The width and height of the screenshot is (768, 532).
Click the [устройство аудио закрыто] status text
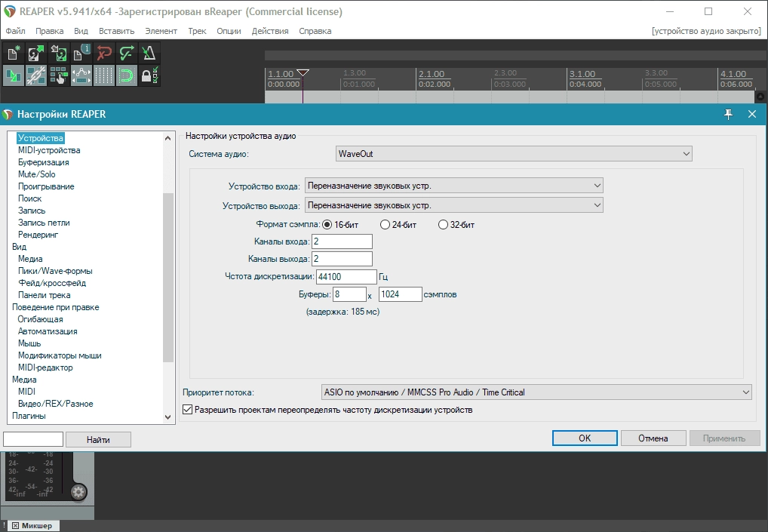point(706,31)
